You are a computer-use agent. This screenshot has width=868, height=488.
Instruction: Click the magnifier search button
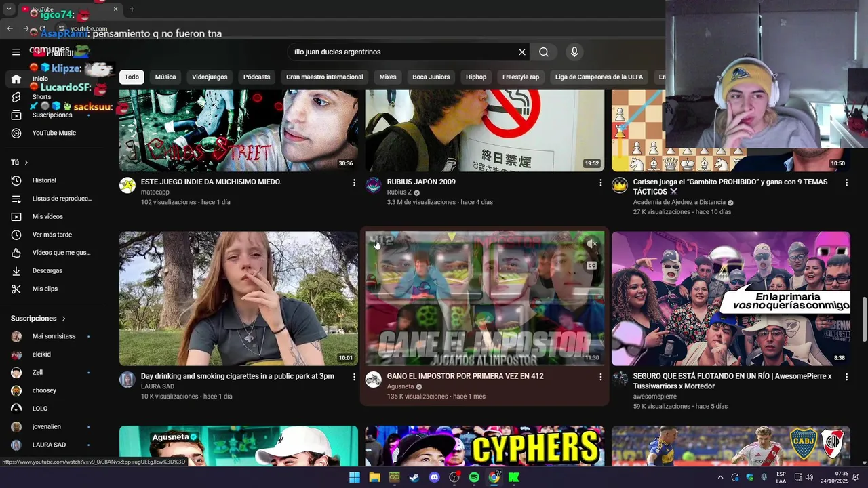coord(544,52)
